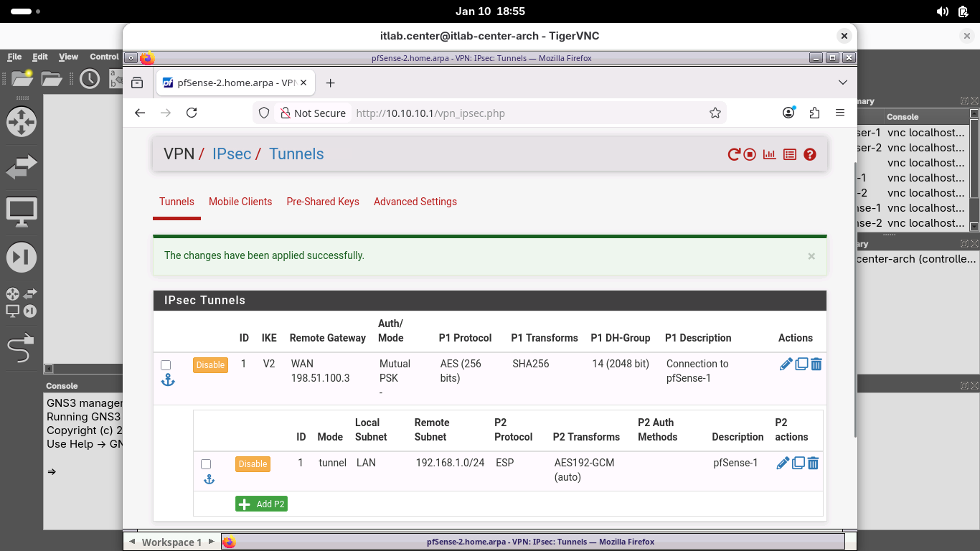Switch to the Mobile Clients tab
This screenshot has height=551, width=980.
pyautogui.click(x=240, y=202)
